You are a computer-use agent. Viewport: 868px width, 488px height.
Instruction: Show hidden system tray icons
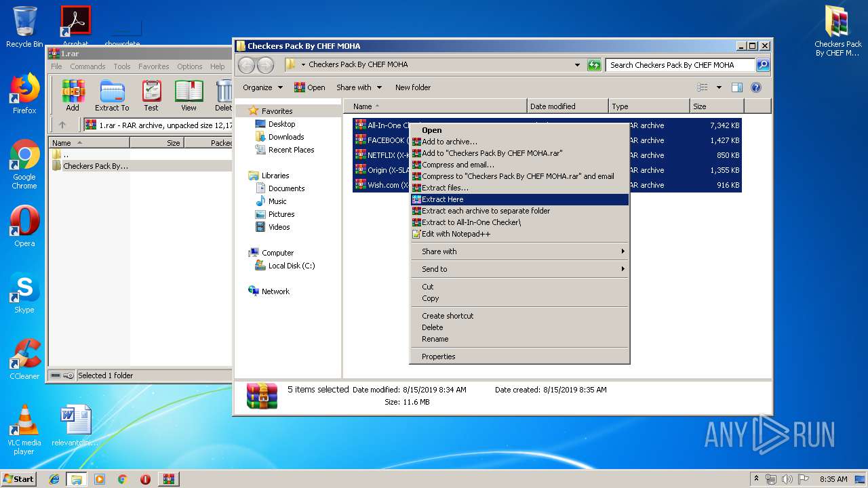(756, 479)
